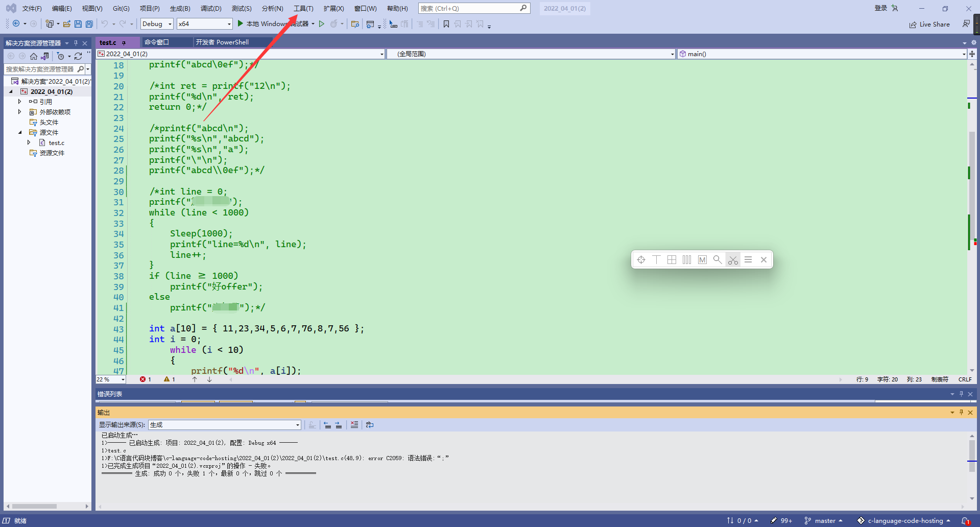Switch to the 开发者 PowerShell tab

[223, 42]
